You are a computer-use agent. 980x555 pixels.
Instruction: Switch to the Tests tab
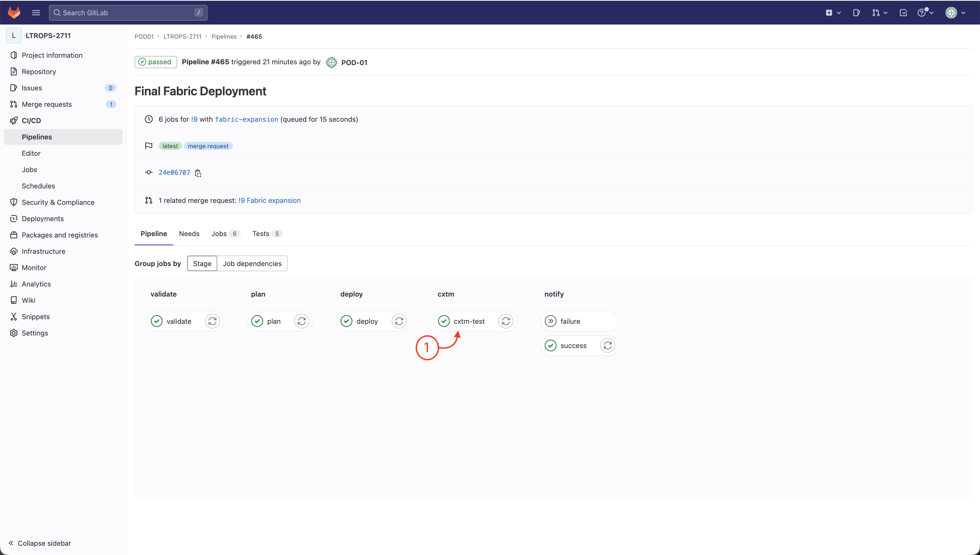[x=261, y=234]
